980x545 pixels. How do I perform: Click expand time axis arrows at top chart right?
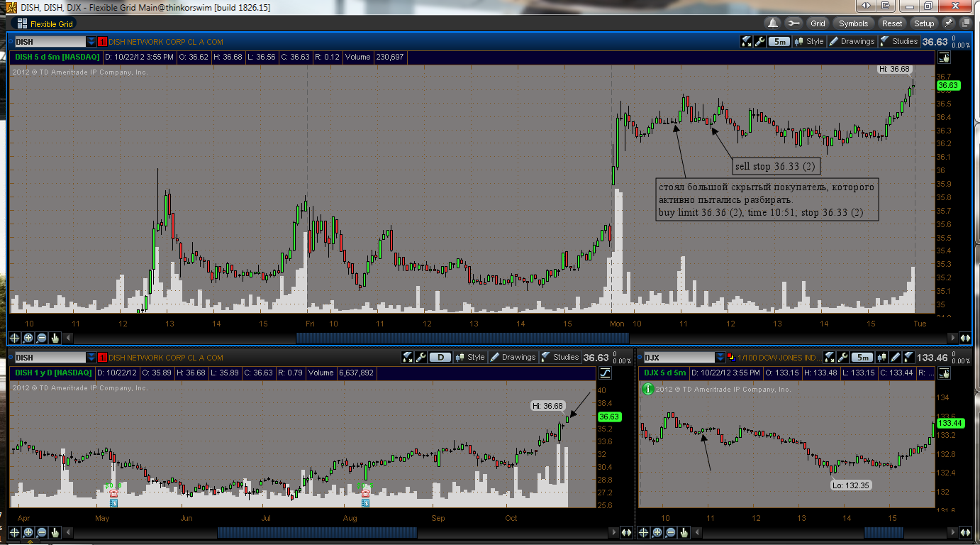pyautogui.click(x=965, y=338)
